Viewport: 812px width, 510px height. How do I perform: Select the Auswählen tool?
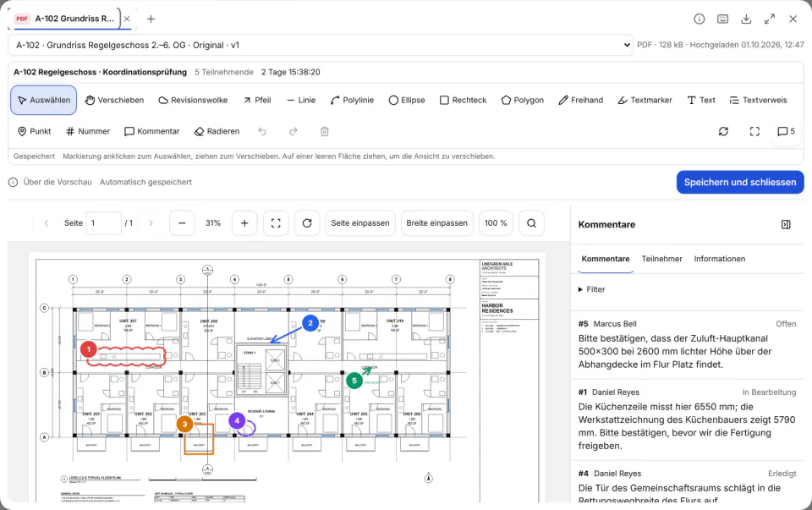pos(43,100)
